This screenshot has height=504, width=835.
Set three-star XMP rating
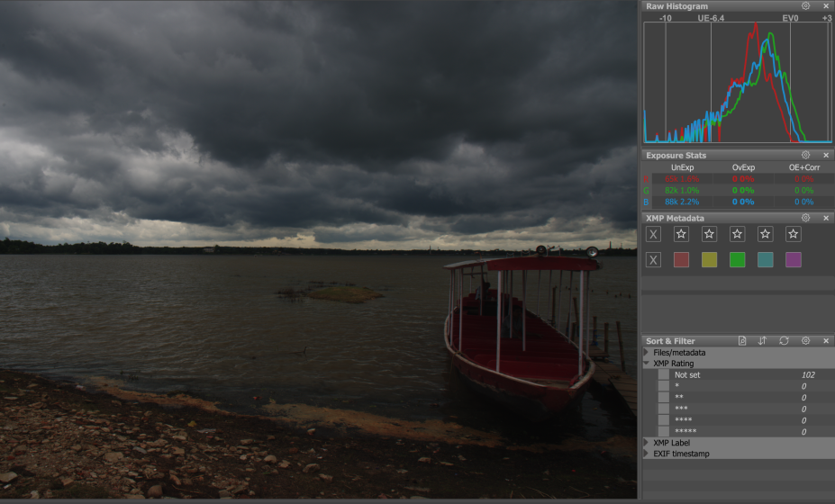pyautogui.click(x=737, y=234)
